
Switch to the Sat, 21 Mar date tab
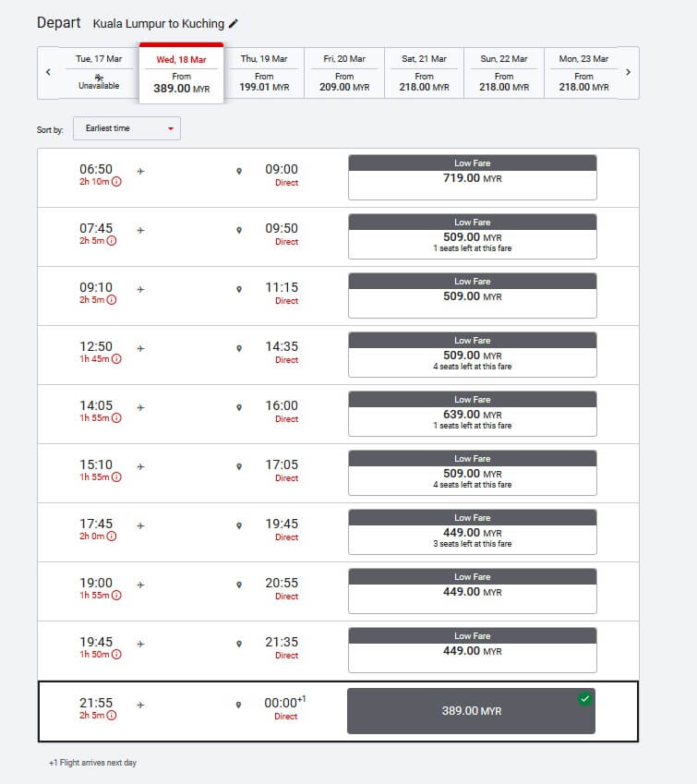click(424, 73)
